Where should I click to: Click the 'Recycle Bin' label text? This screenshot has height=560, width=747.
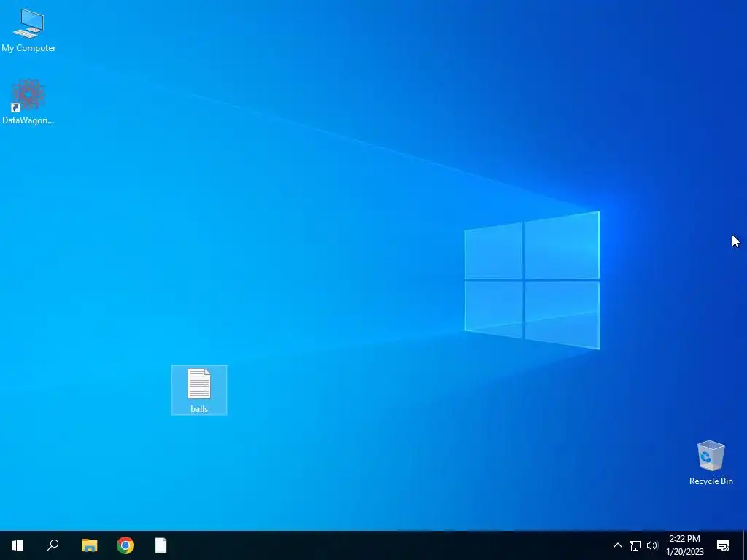point(711,481)
